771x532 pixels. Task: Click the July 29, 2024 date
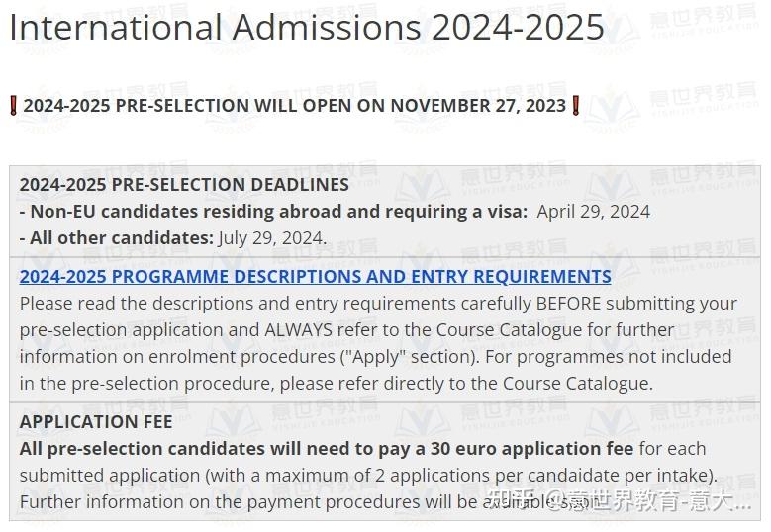[272, 237]
